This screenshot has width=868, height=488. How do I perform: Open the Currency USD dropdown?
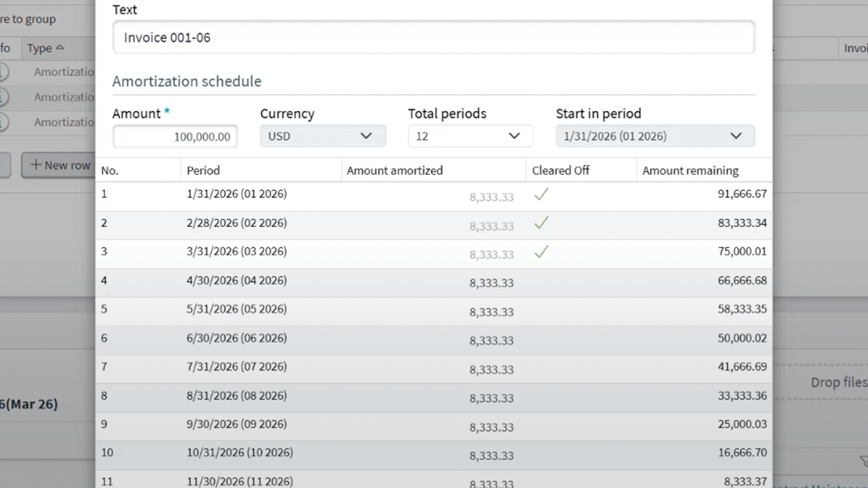click(323, 136)
